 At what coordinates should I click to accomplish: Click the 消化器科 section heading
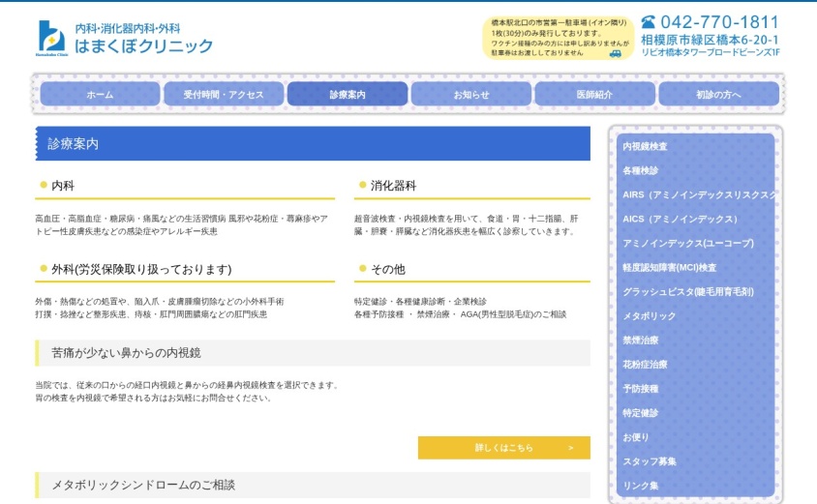(x=393, y=186)
